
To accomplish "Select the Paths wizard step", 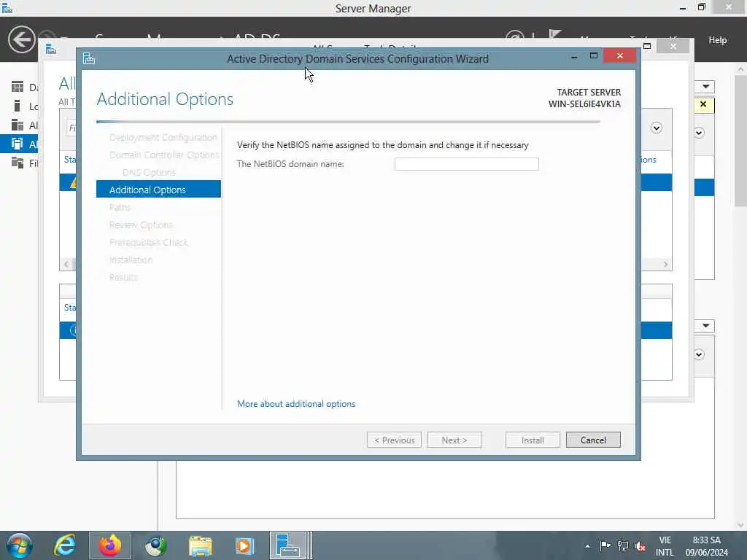I will pos(120,207).
